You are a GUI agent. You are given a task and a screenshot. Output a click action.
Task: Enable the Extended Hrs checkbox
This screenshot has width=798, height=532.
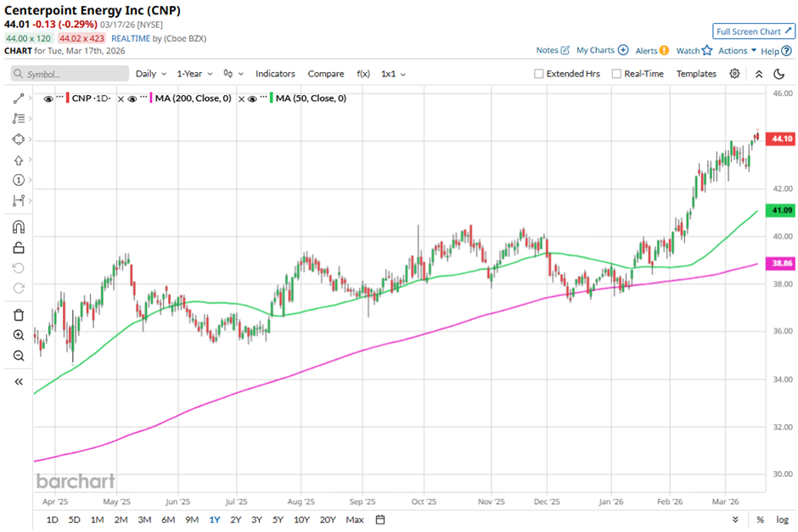[539, 74]
